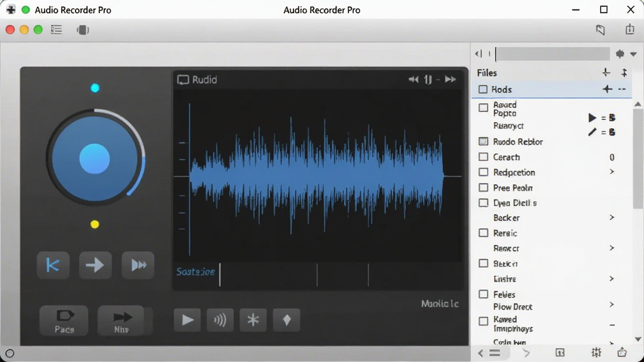Screen dimensions: 644x362
Task: Expand the Becker row chevron
Action: coord(611,217)
